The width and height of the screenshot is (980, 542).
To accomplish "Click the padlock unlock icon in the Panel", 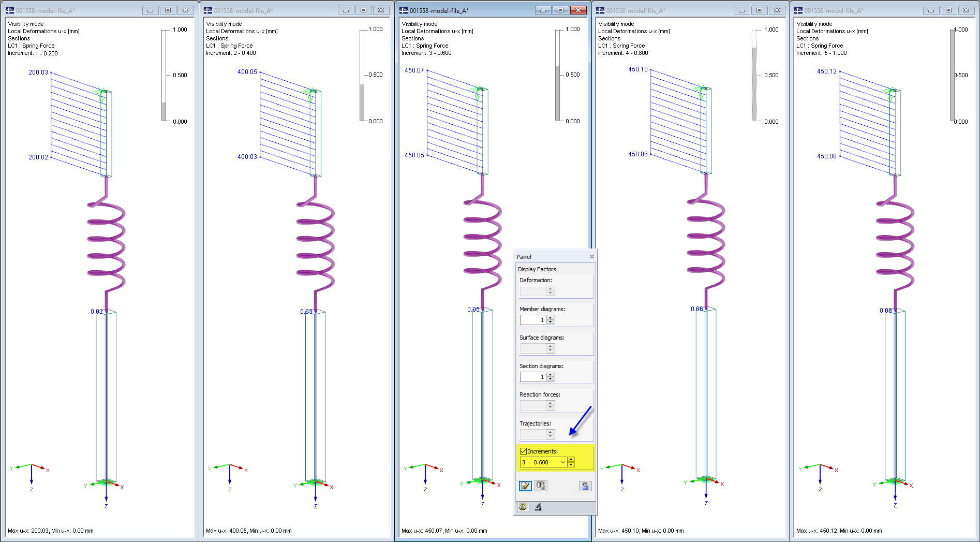I will click(585, 486).
